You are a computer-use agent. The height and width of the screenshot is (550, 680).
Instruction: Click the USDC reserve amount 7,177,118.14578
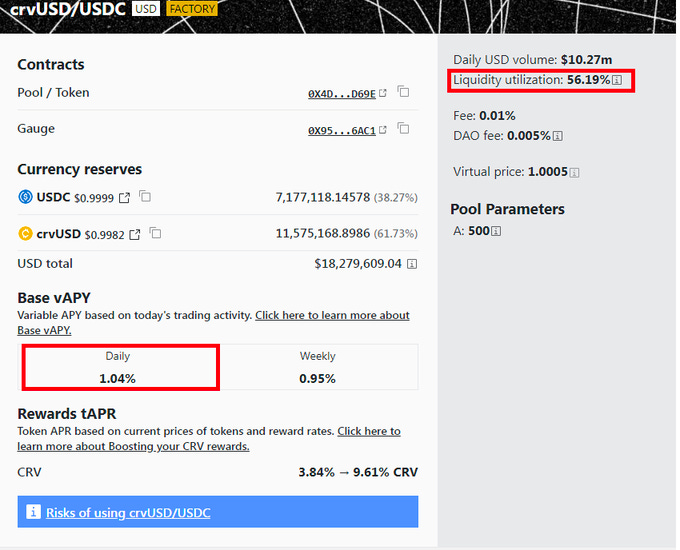pyautogui.click(x=323, y=197)
